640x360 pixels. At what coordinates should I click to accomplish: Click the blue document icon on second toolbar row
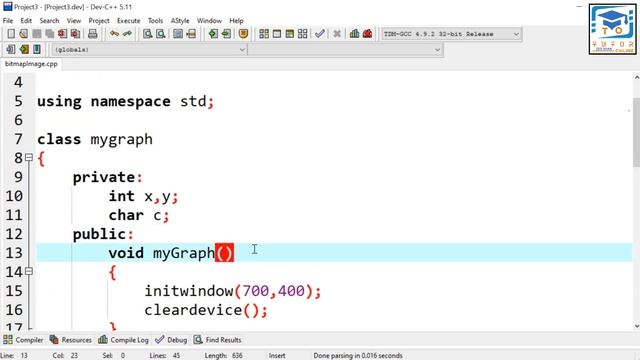pyautogui.click(x=37, y=50)
